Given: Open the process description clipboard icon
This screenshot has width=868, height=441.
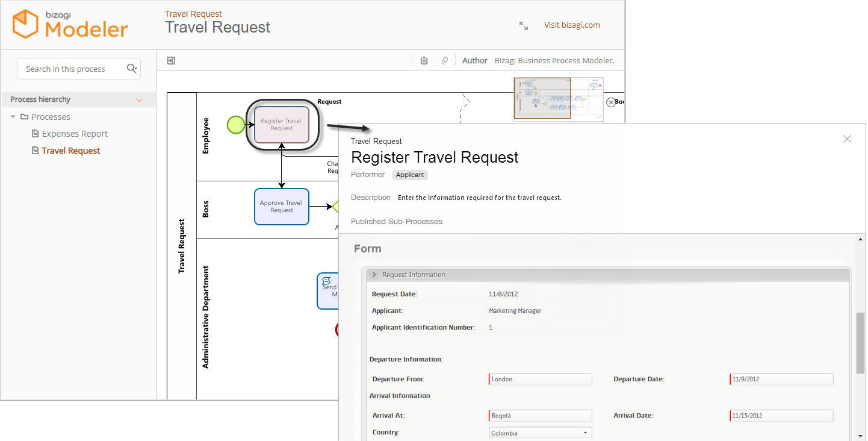Looking at the screenshot, I should (x=424, y=61).
